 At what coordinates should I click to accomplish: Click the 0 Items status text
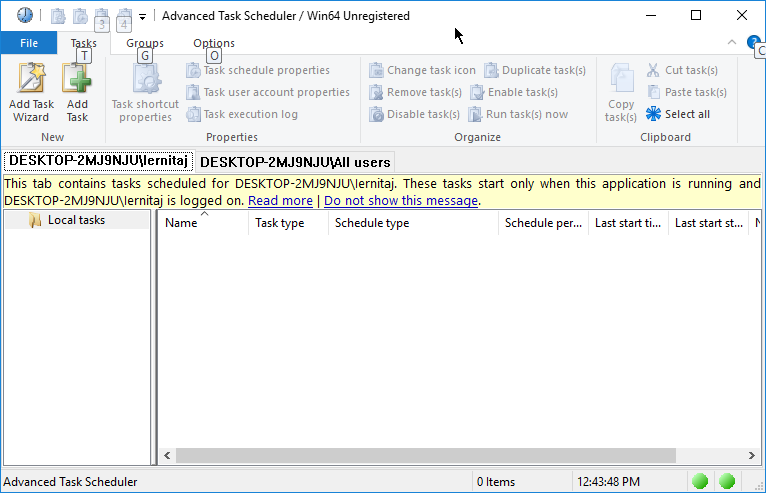click(496, 482)
